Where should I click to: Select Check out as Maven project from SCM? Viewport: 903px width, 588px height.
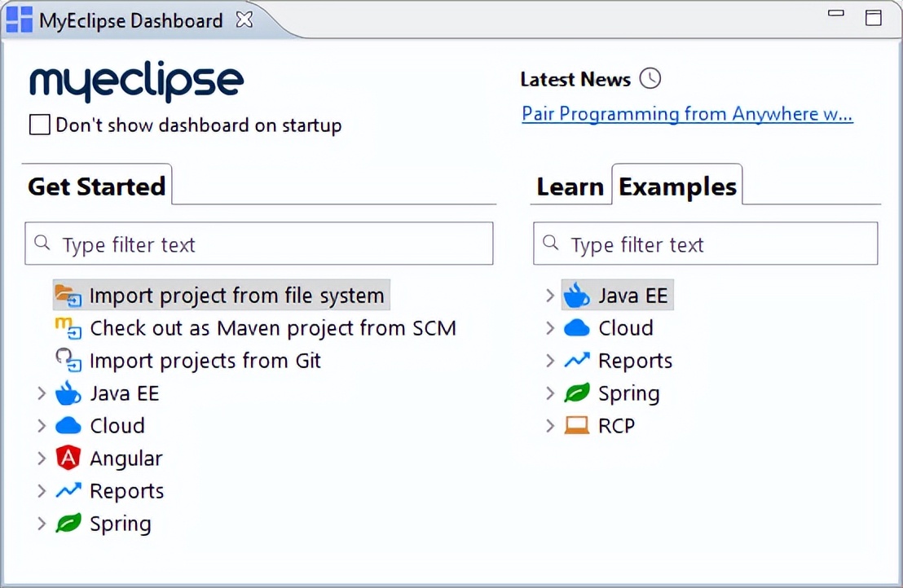(272, 328)
